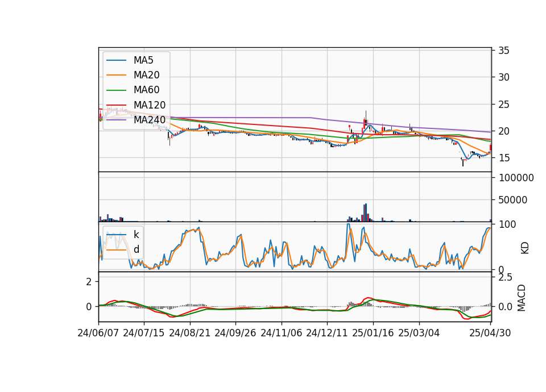Image resolution: width=546 pixels, height=392 pixels.
Task: Click the purple MA240 legend line swatch
Action: (x=116, y=120)
